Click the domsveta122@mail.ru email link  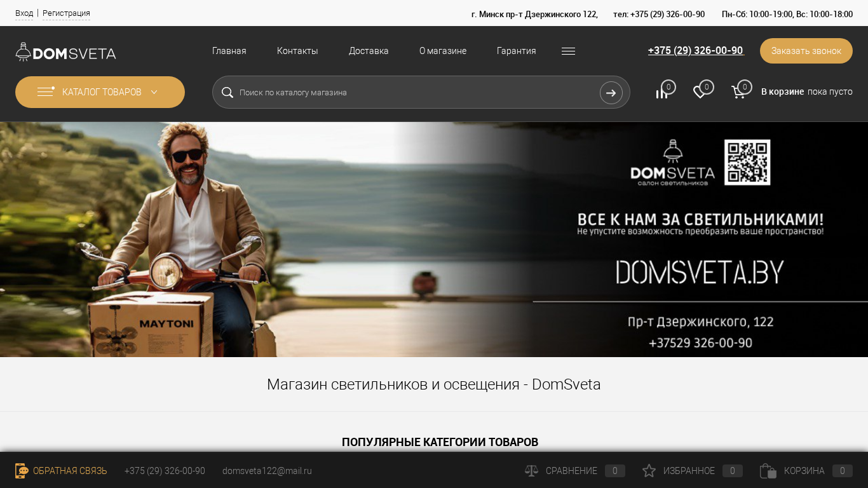point(267,471)
